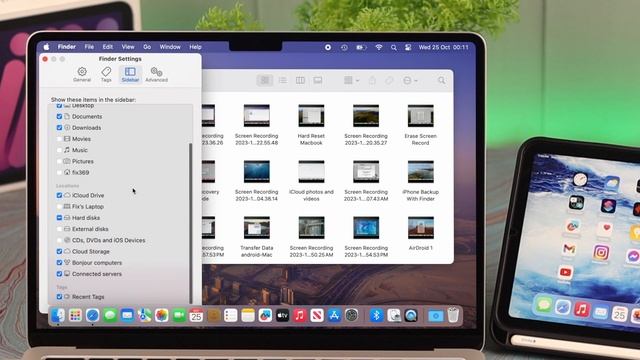This screenshot has height=360, width=640.
Task: Open Messages from the Dock
Action: [x=110, y=315]
